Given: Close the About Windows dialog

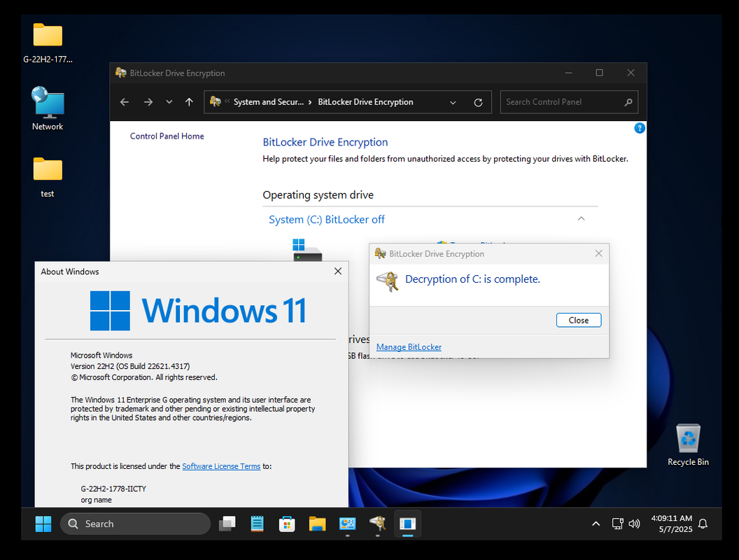Looking at the screenshot, I should (338, 271).
